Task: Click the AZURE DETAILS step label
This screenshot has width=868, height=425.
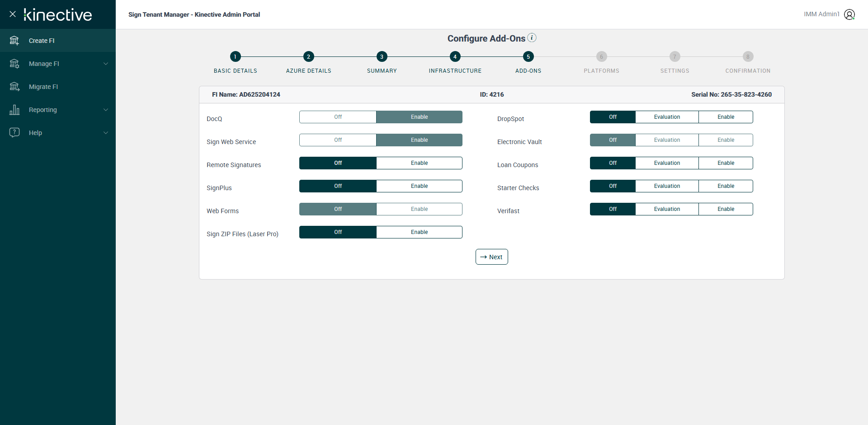Action: 309,71
